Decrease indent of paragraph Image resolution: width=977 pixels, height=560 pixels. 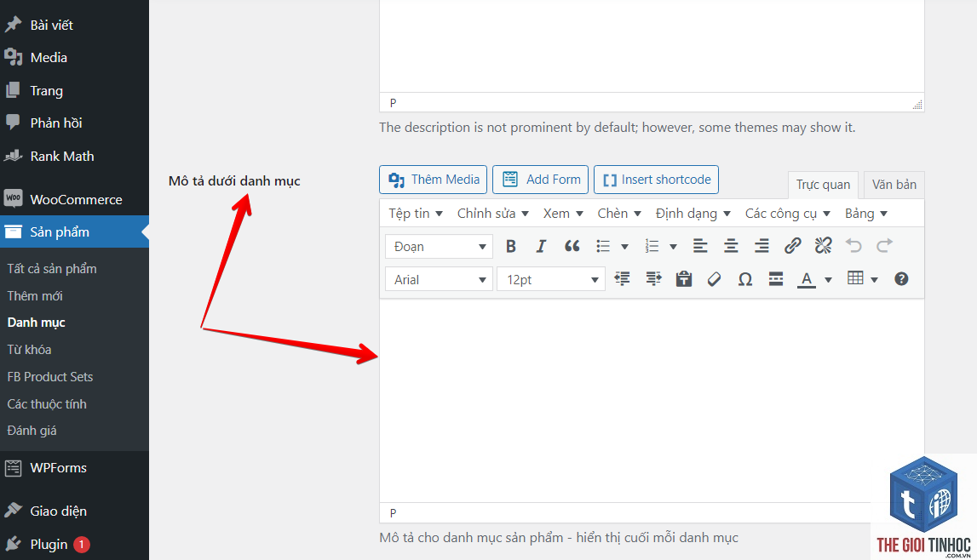pos(622,279)
